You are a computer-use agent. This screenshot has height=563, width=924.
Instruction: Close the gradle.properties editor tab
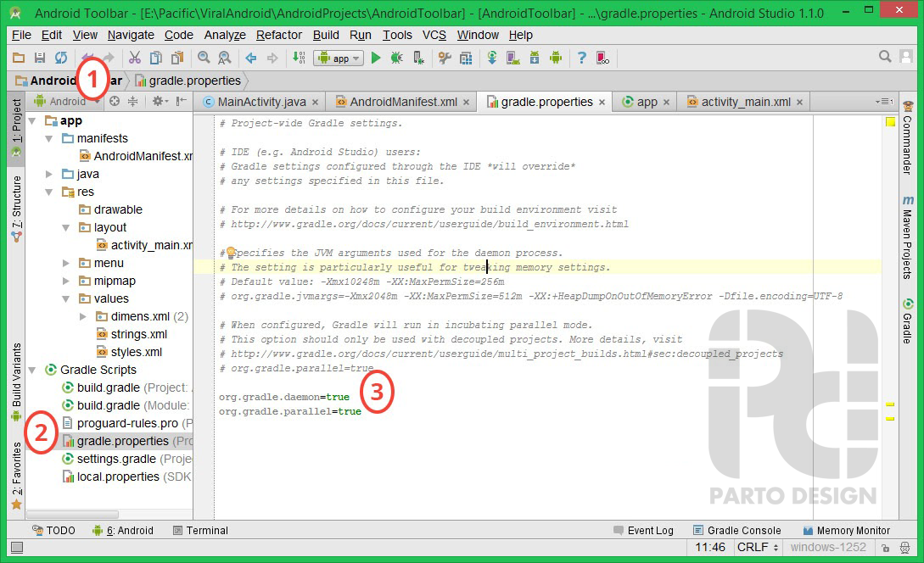click(602, 103)
